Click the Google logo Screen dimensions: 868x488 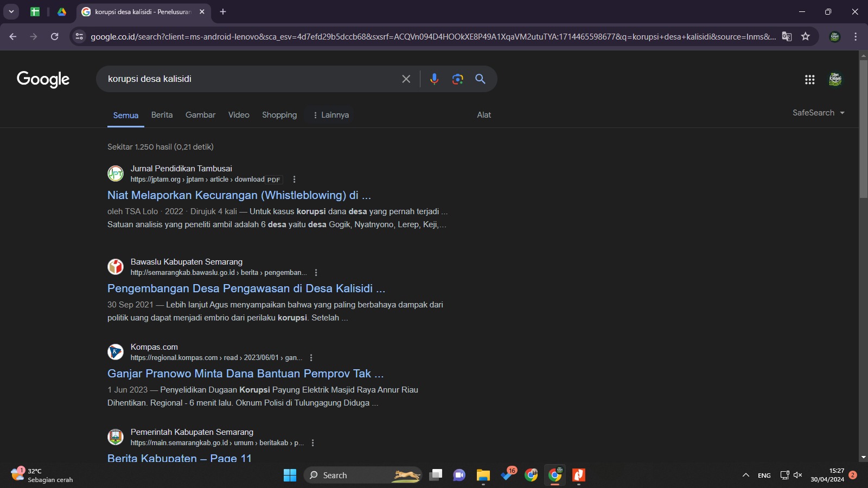click(x=43, y=79)
